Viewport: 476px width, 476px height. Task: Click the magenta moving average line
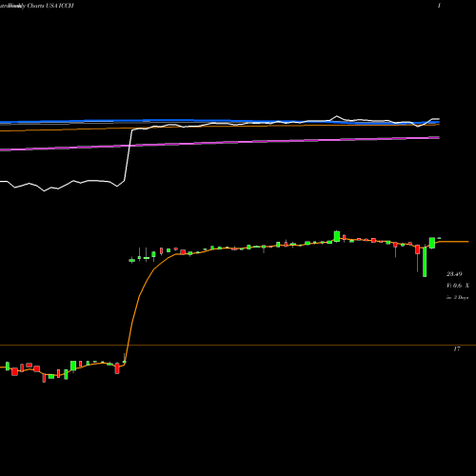220,143
